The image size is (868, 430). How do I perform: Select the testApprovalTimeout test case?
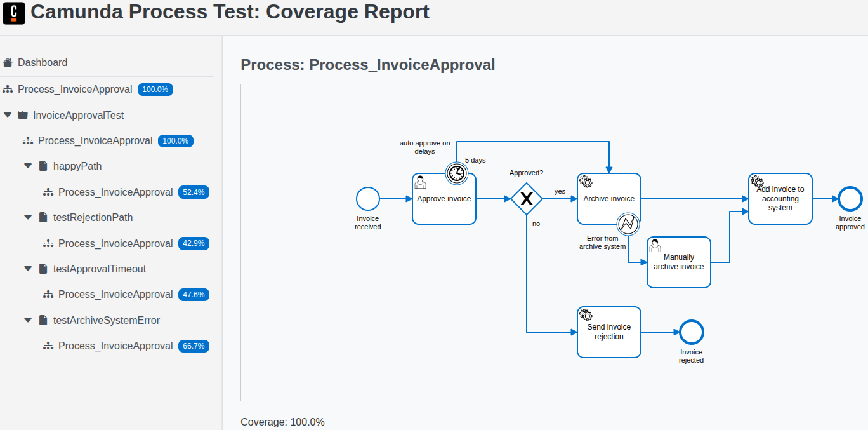[x=100, y=269]
